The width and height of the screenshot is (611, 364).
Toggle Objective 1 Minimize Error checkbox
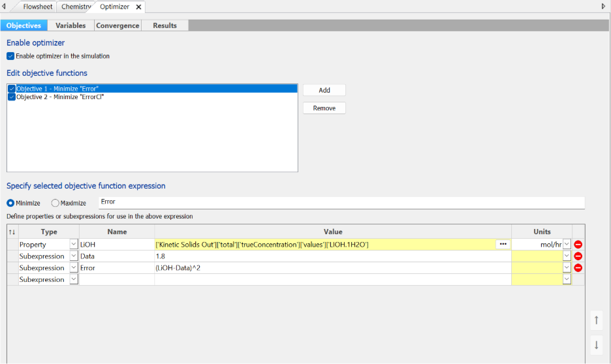[12, 89]
